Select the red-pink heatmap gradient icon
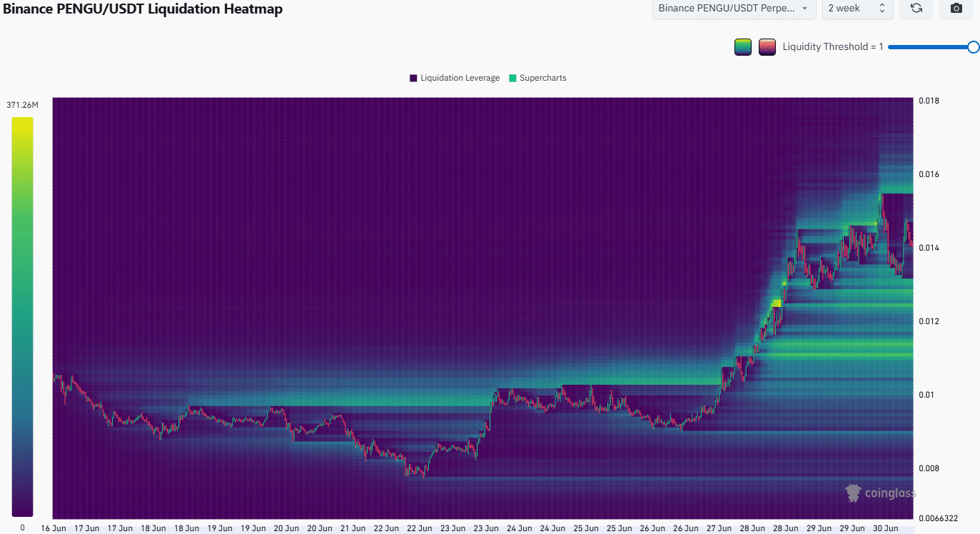 coord(767,46)
